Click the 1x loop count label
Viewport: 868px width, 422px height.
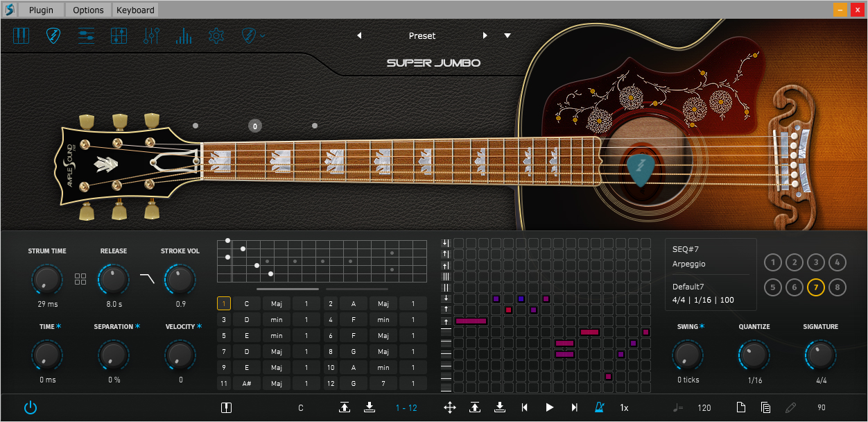[623, 407]
